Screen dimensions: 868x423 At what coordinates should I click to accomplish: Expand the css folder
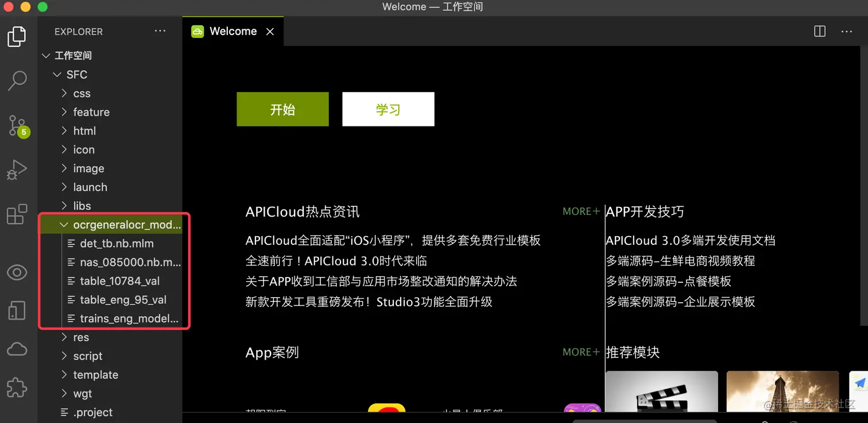tap(110, 94)
